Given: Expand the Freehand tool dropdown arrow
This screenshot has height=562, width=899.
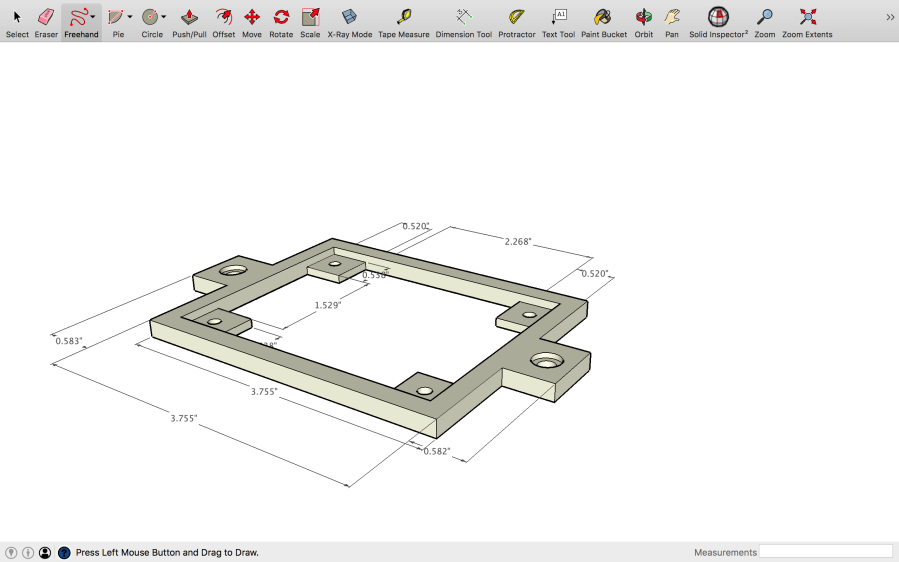Looking at the screenshot, I should 93,17.
